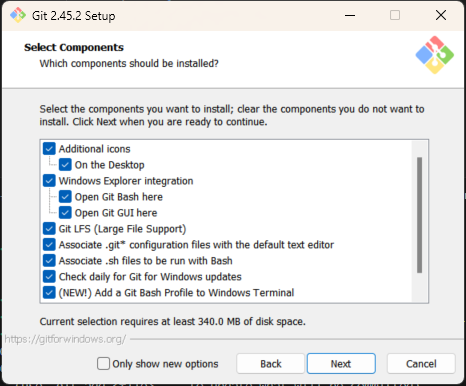Cancel the Git setup
The height and width of the screenshot is (386, 466).
coord(421,364)
